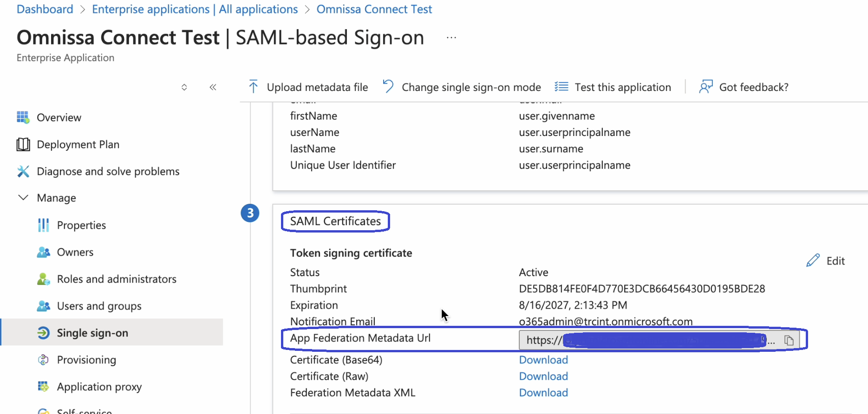Click the upload arrow icon in toolbar
Viewport: 868px width, 414px height.
pos(253,87)
